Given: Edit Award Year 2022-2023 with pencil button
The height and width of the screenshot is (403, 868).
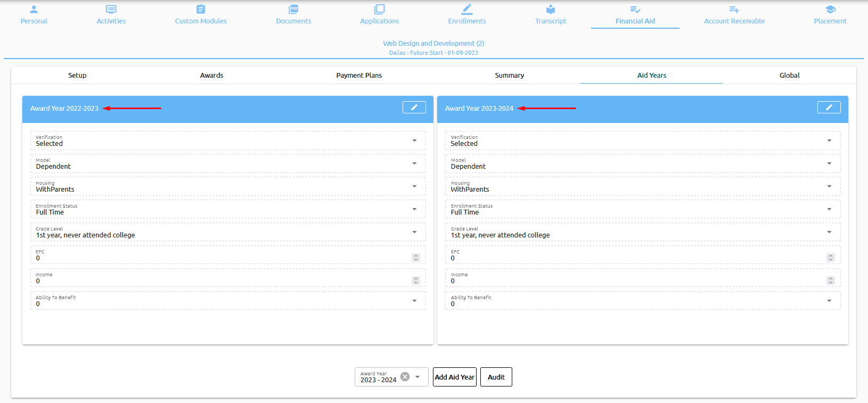Looking at the screenshot, I should 414,108.
